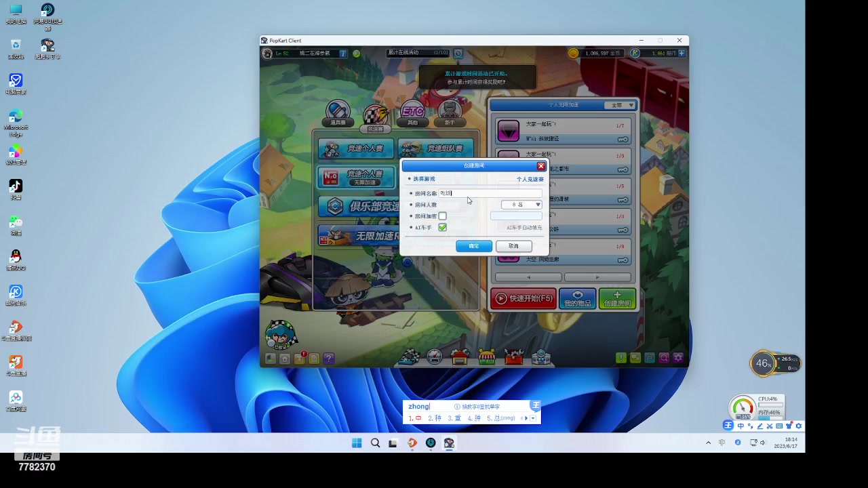Viewport: 868px width, 488px height.
Task: Open the TikTok 抖音 desktop shortcut
Action: (16, 190)
